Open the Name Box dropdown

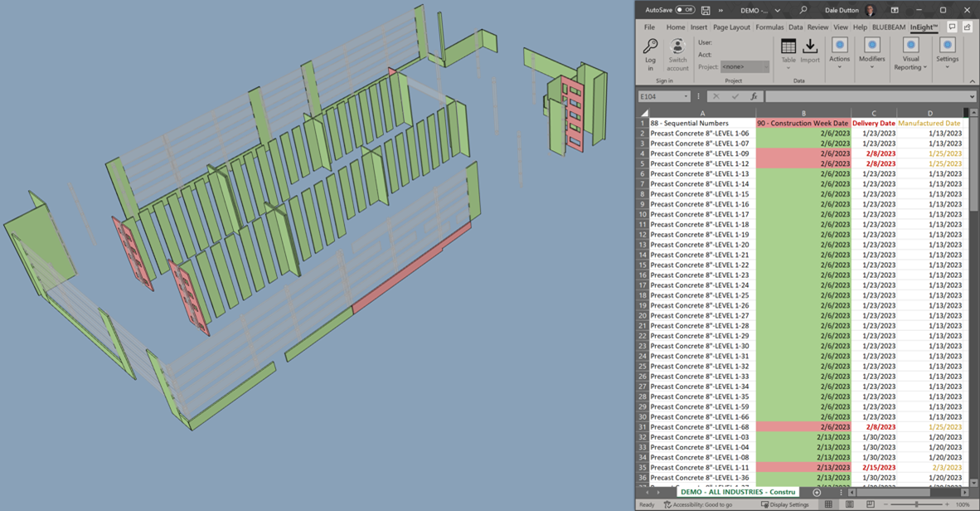(x=686, y=95)
